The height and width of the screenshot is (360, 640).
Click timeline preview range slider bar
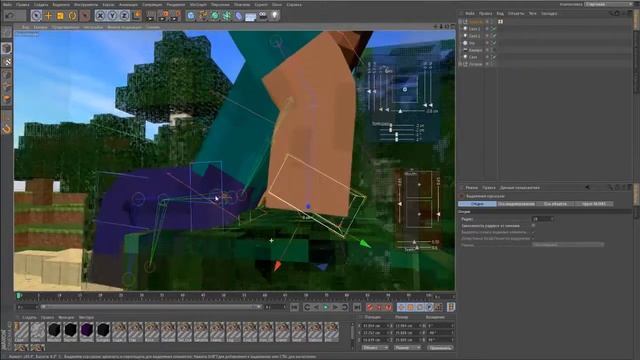(151, 307)
